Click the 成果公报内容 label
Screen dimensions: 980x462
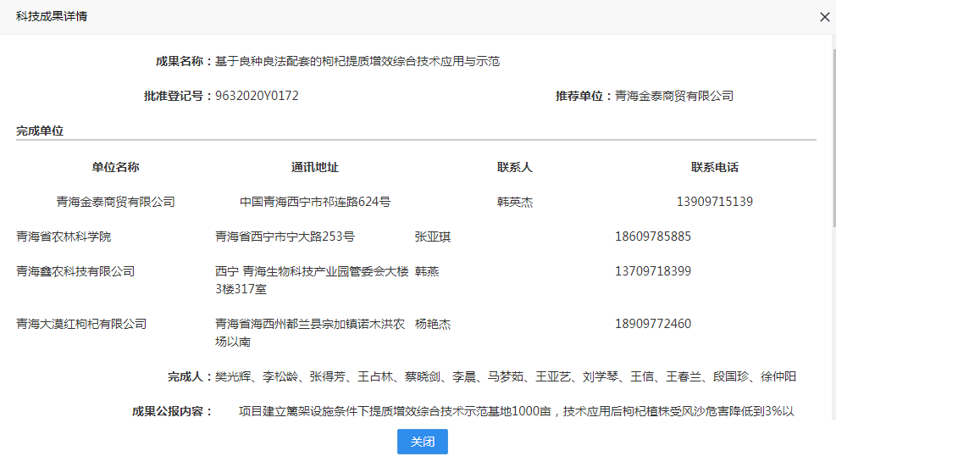pyautogui.click(x=172, y=412)
